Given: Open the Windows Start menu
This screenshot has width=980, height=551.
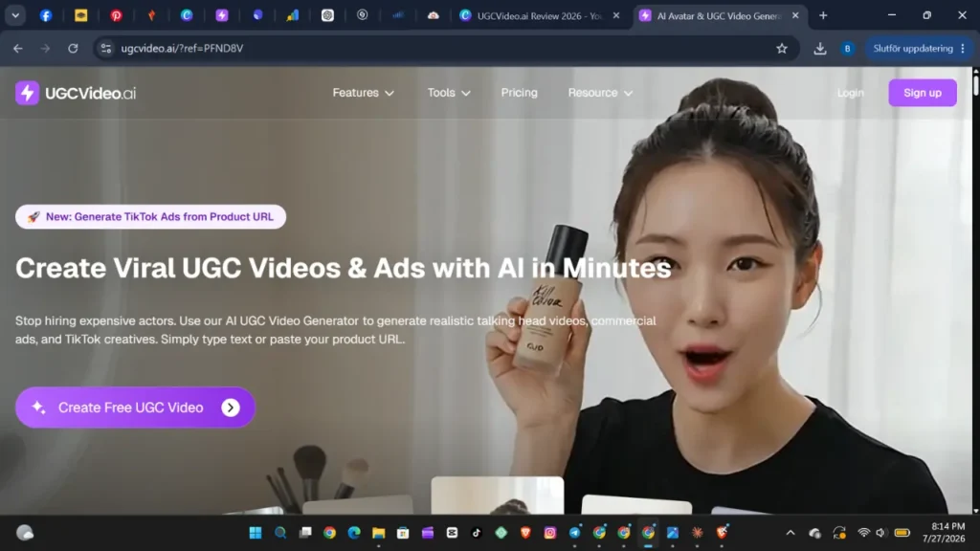Looking at the screenshot, I should pos(256,532).
